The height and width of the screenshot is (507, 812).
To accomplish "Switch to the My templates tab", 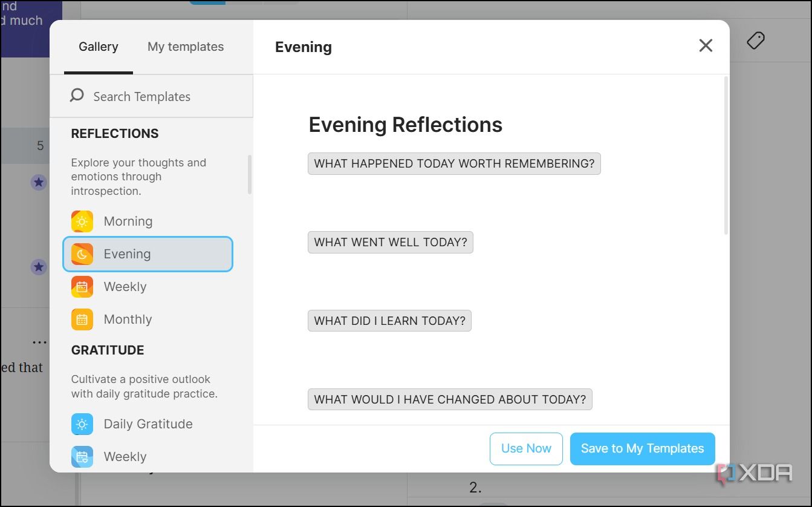I will click(186, 47).
